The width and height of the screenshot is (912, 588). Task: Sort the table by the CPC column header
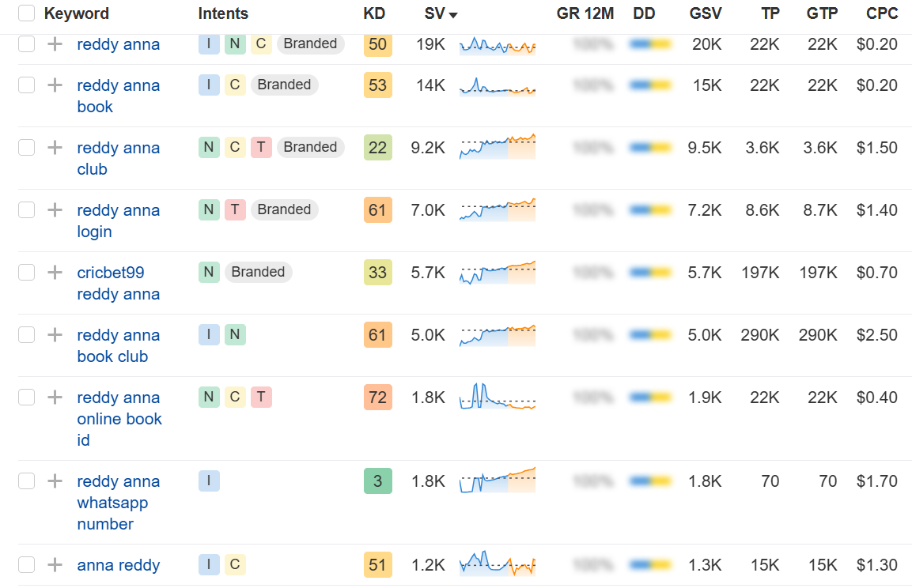pyautogui.click(x=882, y=13)
